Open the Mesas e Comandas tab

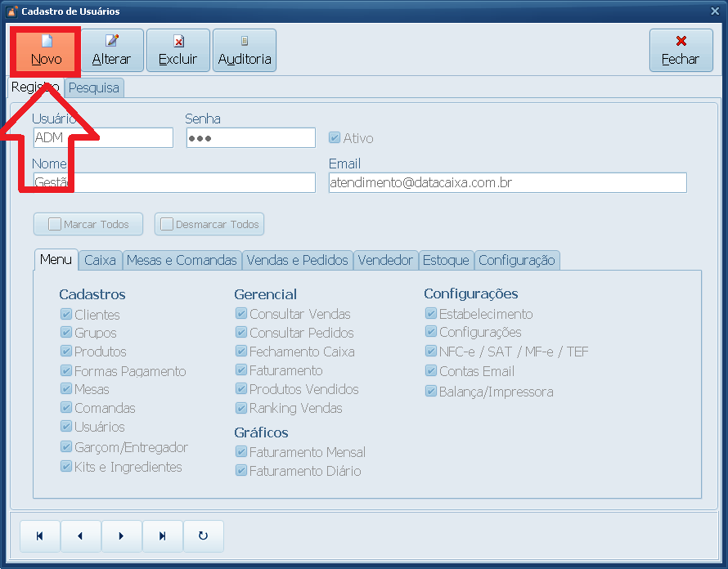tap(182, 260)
